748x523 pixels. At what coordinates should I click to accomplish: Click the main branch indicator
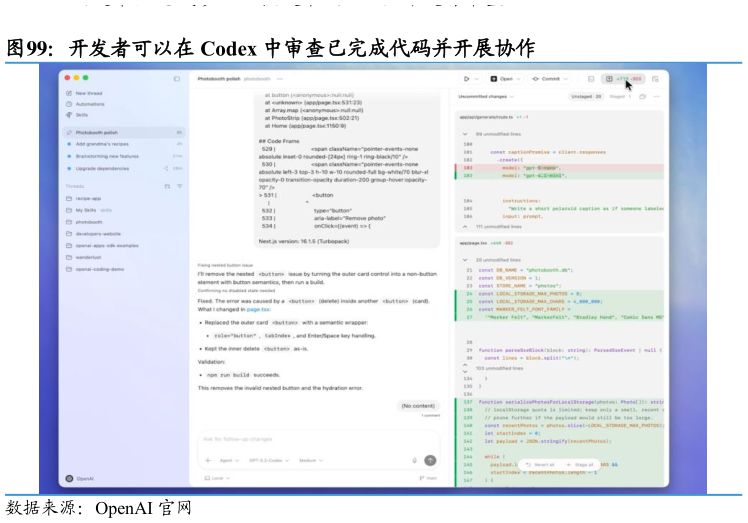(x=428, y=478)
